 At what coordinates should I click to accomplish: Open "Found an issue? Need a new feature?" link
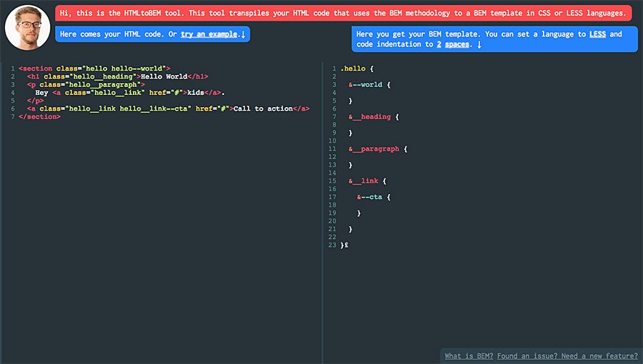(567, 355)
